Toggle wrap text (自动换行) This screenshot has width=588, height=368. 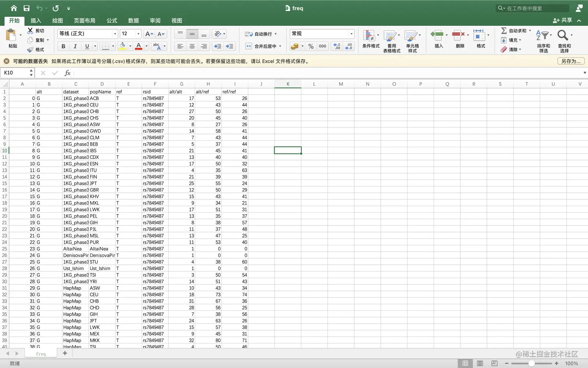coord(261,34)
